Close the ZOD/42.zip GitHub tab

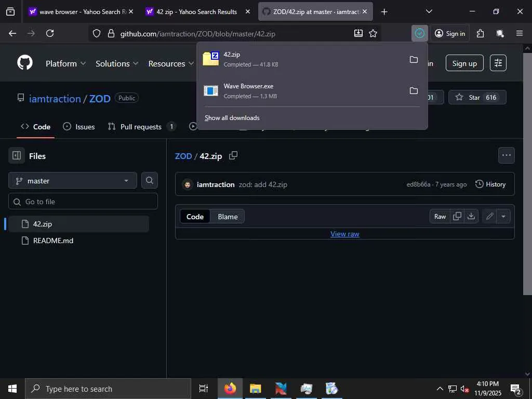pyautogui.click(x=364, y=11)
